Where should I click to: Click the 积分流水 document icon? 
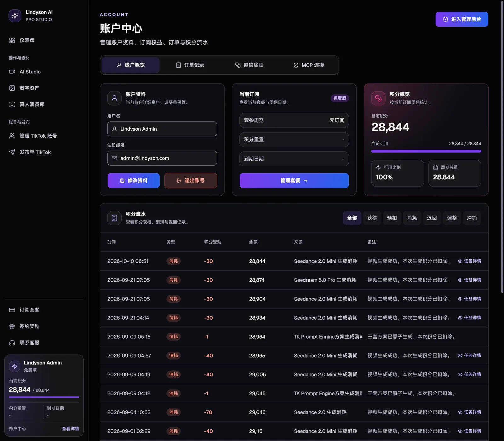pyautogui.click(x=114, y=218)
